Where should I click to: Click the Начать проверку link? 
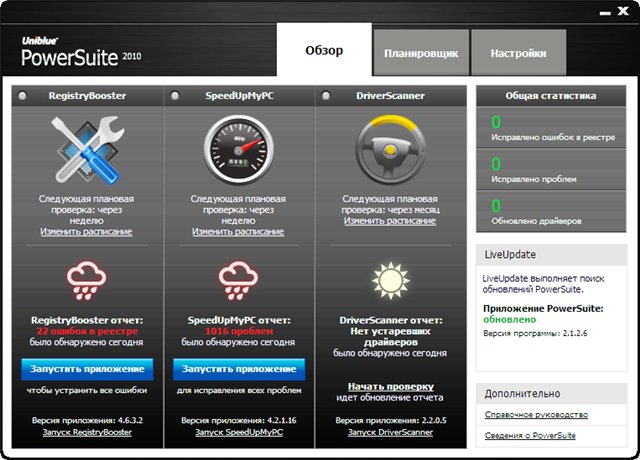(391, 386)
